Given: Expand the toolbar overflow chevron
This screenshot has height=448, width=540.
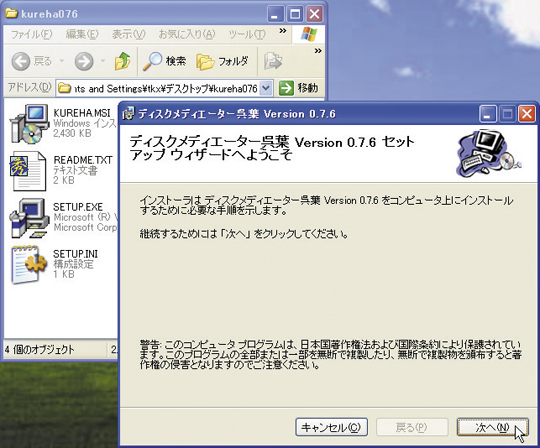Looking at the screenshot, I should 318,51.
